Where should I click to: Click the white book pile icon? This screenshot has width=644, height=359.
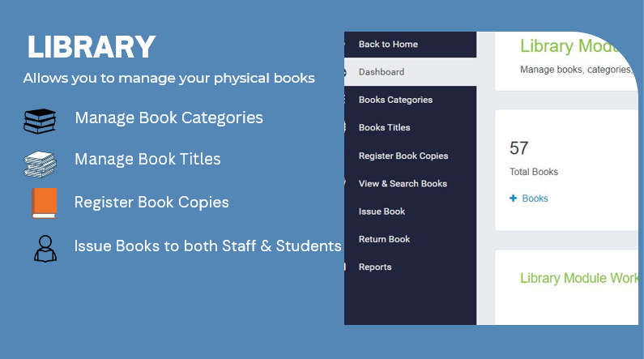click(40, 165)
